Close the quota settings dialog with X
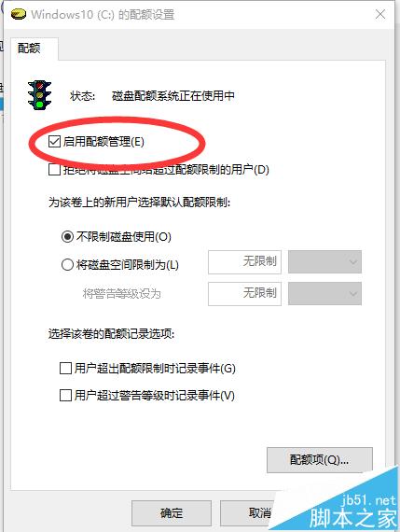 click(x=380, y=14)
